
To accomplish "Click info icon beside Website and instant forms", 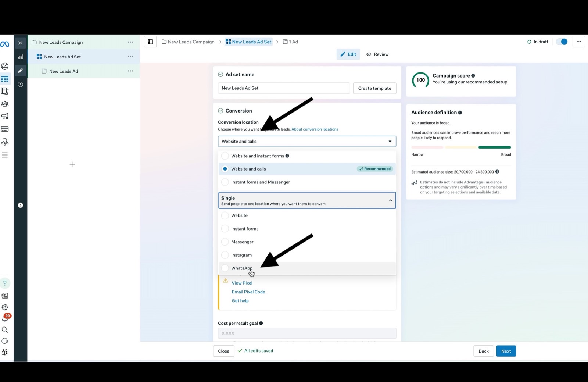I will point(287,156).
